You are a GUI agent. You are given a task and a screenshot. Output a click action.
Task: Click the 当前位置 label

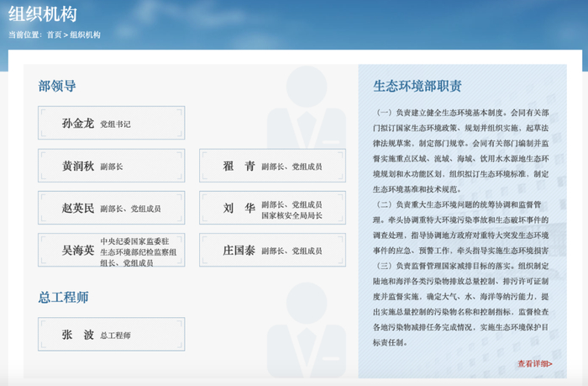click(x=25, y=35)
